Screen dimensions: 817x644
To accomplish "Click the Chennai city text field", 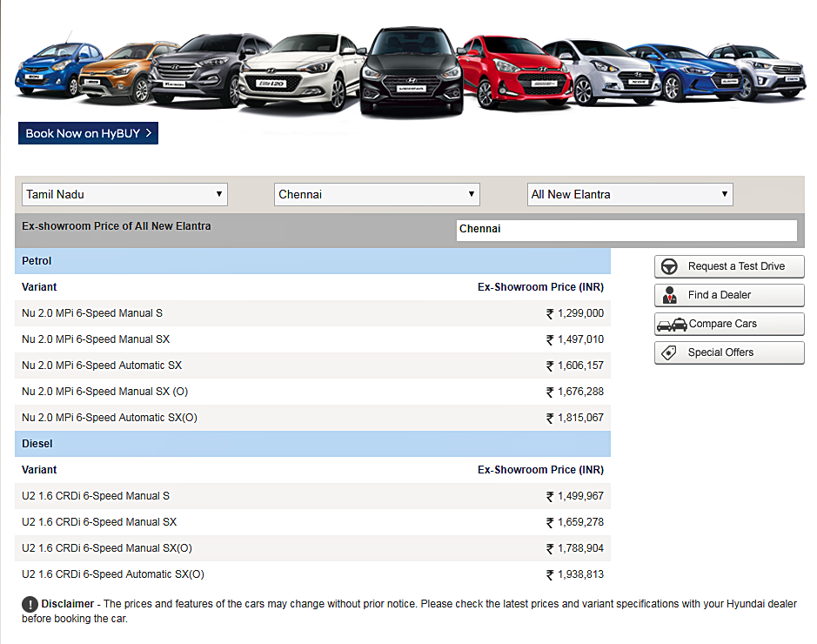I will pyautogui.click(x=626, y=230).
